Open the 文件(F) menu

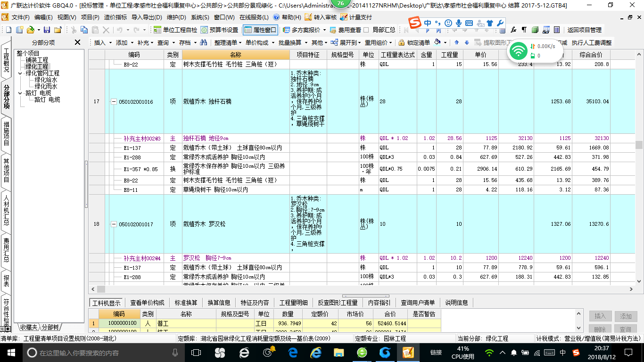tap(20, 17)
